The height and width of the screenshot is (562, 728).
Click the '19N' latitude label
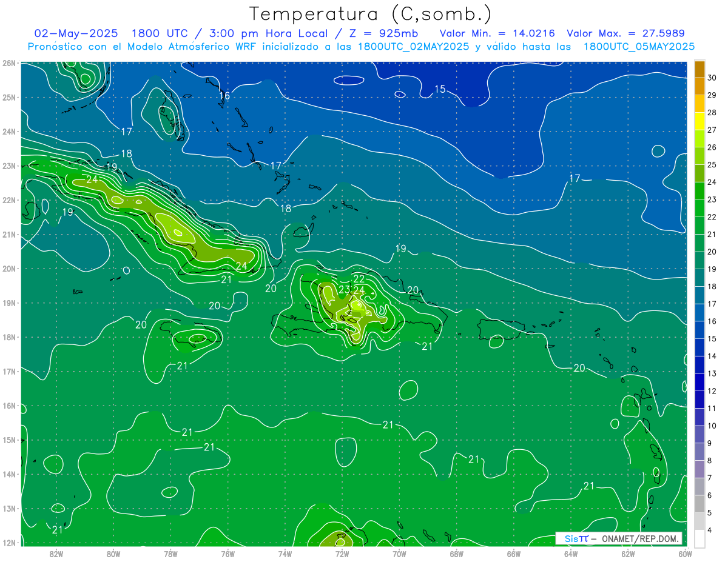[9, 303]
